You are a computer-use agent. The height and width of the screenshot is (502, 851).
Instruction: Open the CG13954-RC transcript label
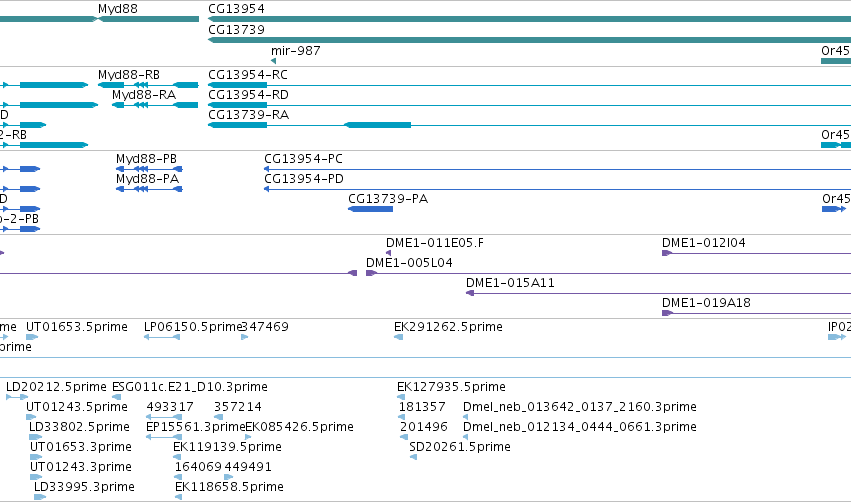[x=248, y=75]
